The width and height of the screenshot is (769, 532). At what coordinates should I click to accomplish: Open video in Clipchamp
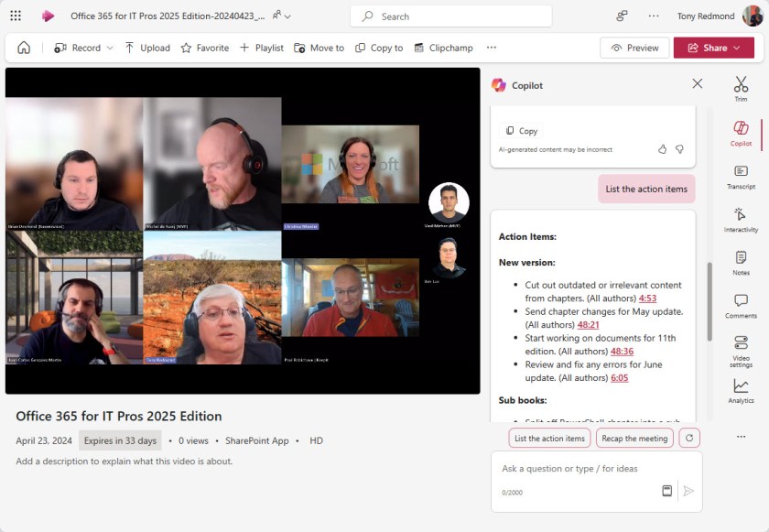click(444, 48)
